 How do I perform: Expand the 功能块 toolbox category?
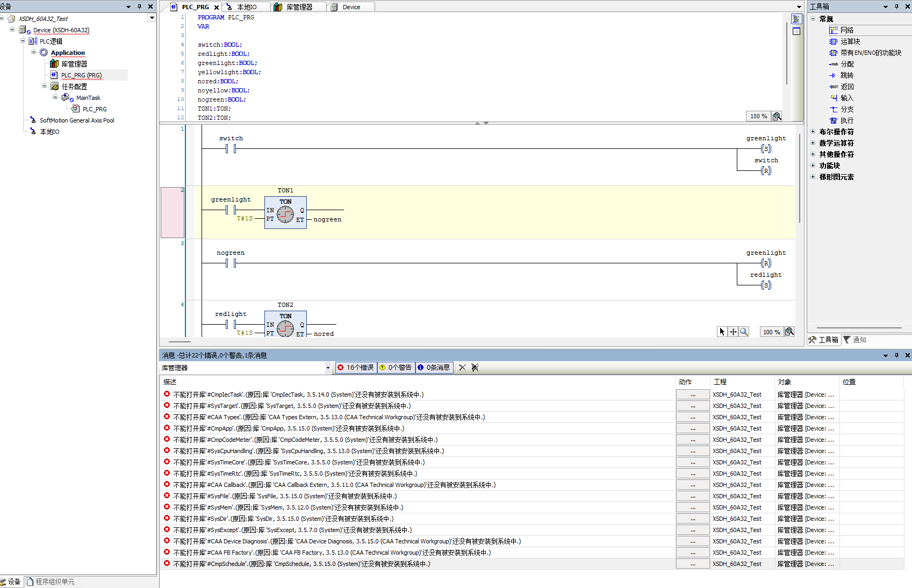click(x=813, y=166)
